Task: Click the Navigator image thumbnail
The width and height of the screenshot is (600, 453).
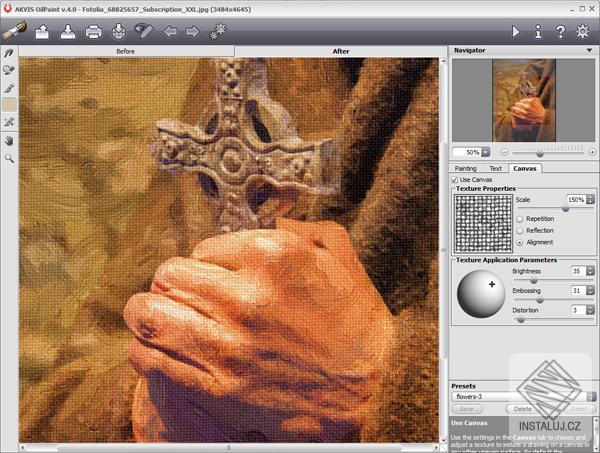Action: pos(524,100)
